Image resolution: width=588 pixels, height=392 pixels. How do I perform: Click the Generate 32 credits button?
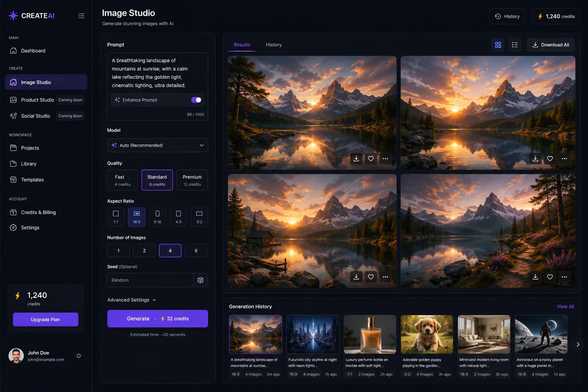[x=158, y=318]
